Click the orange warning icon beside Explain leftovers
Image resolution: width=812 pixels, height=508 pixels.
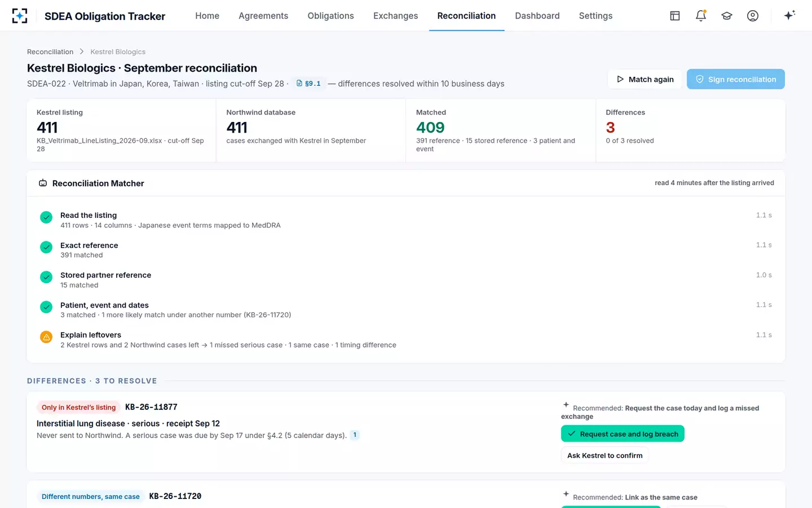(46, 337)
